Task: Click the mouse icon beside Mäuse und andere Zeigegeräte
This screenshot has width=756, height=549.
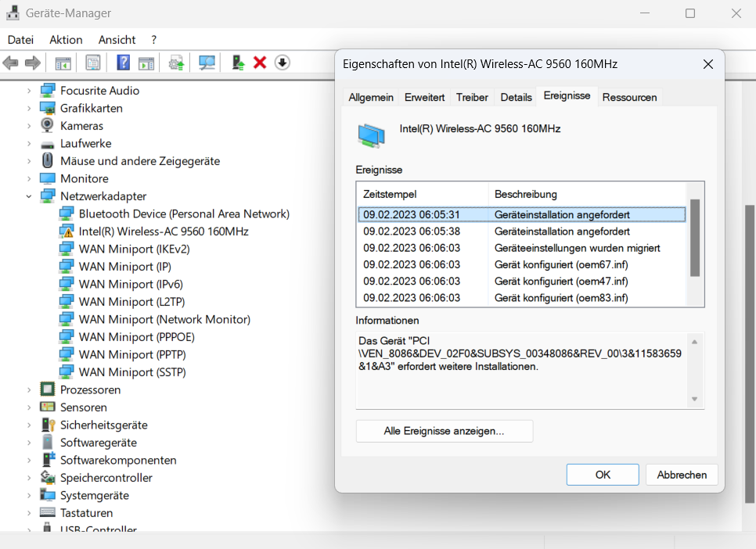Action: (47, 160)
